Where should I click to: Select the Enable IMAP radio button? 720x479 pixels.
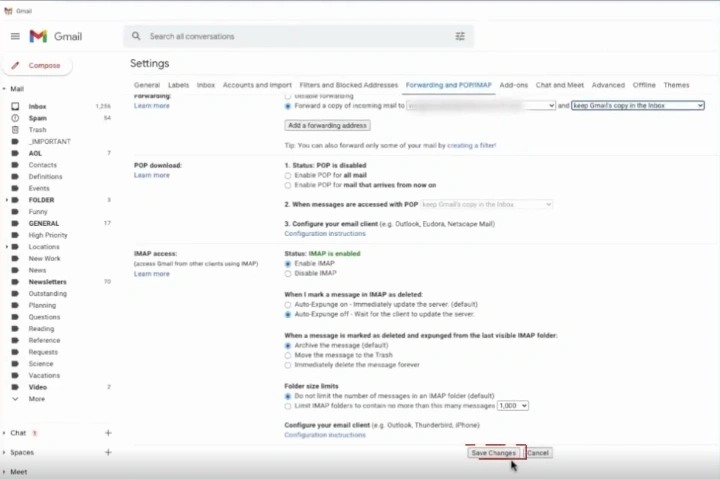point(287,264)
